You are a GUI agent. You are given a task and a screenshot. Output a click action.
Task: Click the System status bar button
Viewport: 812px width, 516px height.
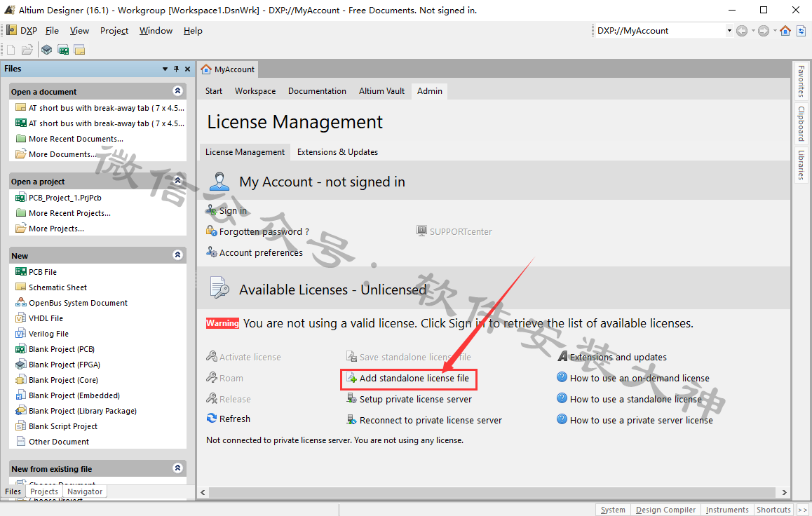click(613, 510)
